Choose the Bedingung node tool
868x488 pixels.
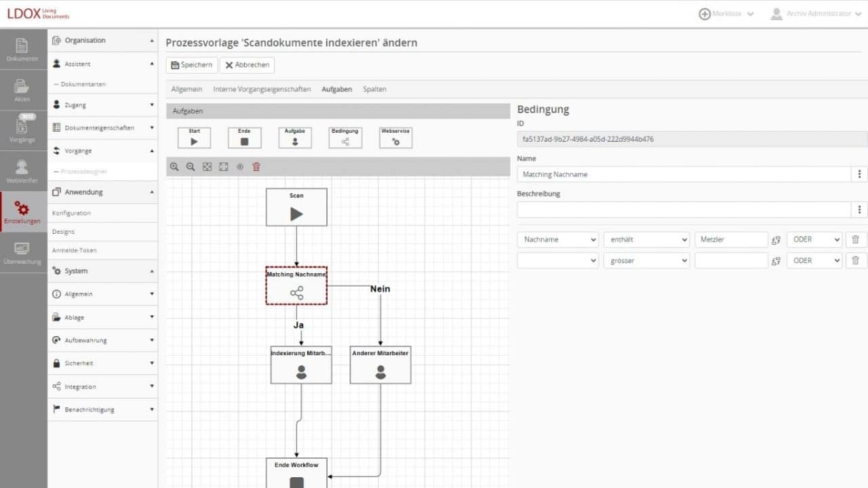click(345, 138)
